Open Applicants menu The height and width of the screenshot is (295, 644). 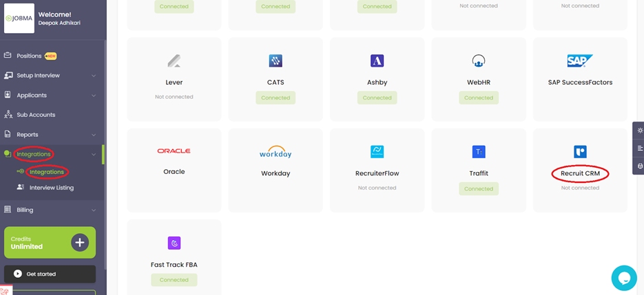[32, 95]
